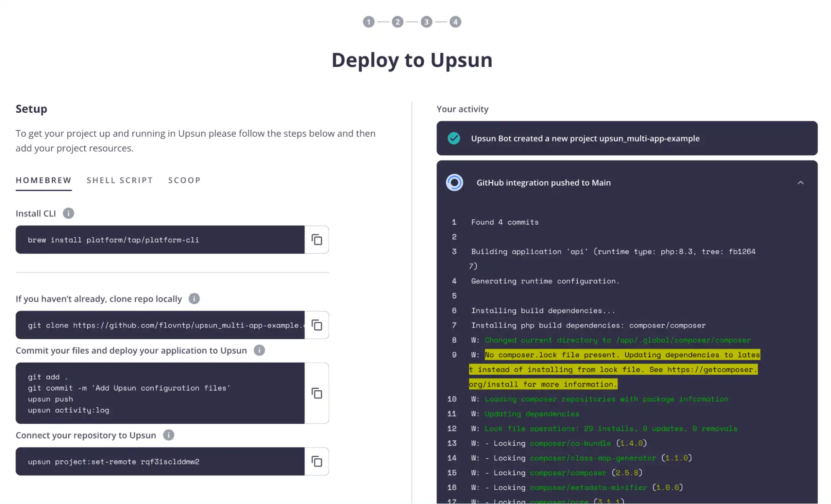Click the 'GitHub integration pushed to Main' header

[544, 182]
